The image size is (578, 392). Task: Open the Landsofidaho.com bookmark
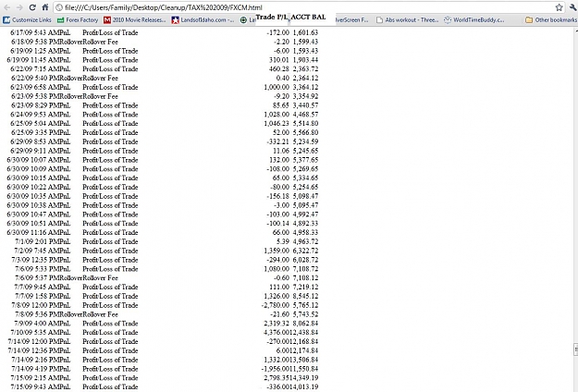tap(203, 20)
